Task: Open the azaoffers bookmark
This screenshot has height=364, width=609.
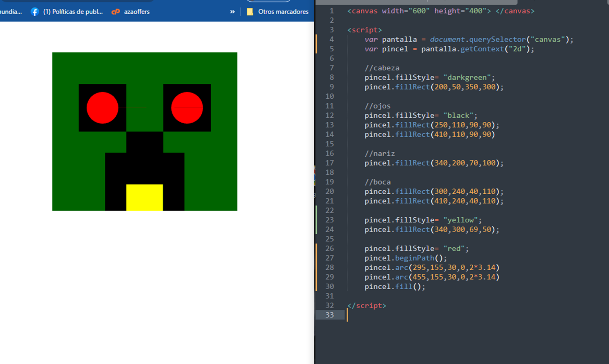Action: pos(131,11)
